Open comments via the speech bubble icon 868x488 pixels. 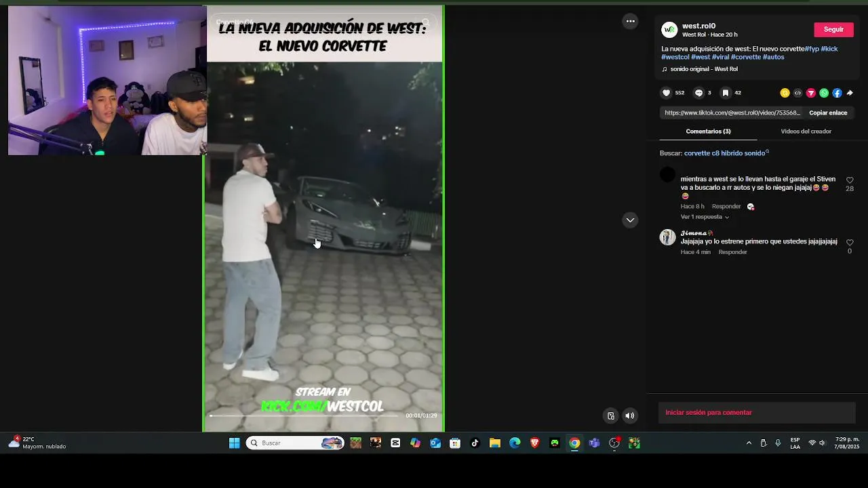(x=698, y=93)
